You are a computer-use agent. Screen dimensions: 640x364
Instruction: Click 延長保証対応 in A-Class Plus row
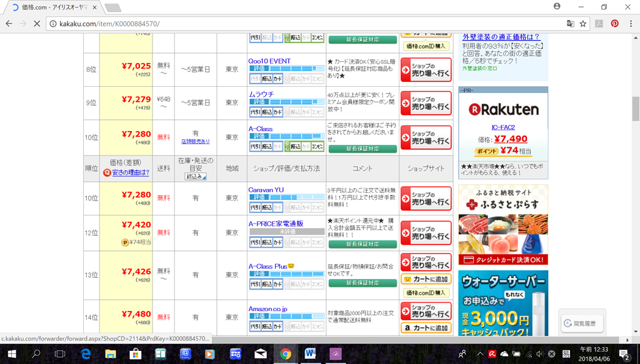pos(362,283)
